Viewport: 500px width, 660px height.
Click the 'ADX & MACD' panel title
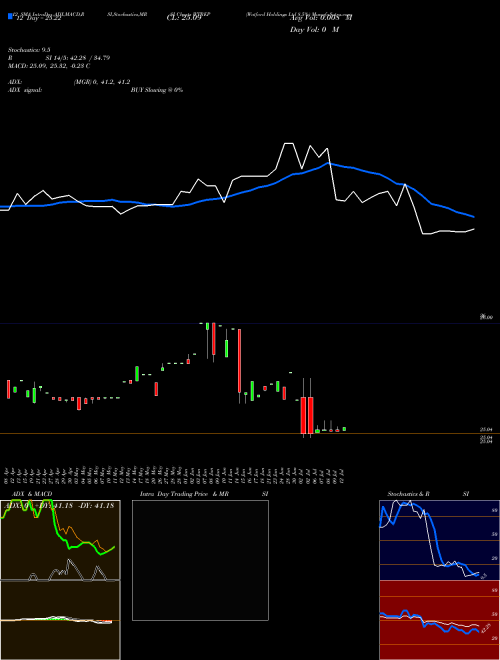point(32,494)
